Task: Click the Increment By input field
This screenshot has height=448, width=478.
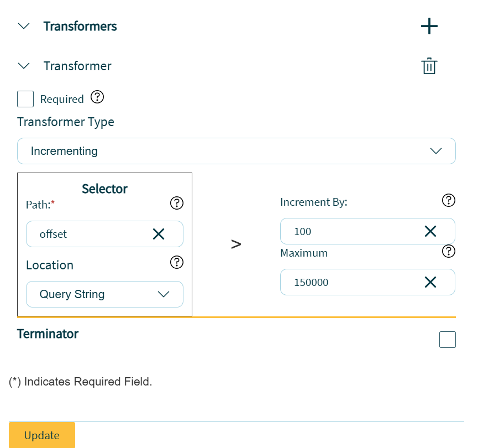Action: coord(348,231)
